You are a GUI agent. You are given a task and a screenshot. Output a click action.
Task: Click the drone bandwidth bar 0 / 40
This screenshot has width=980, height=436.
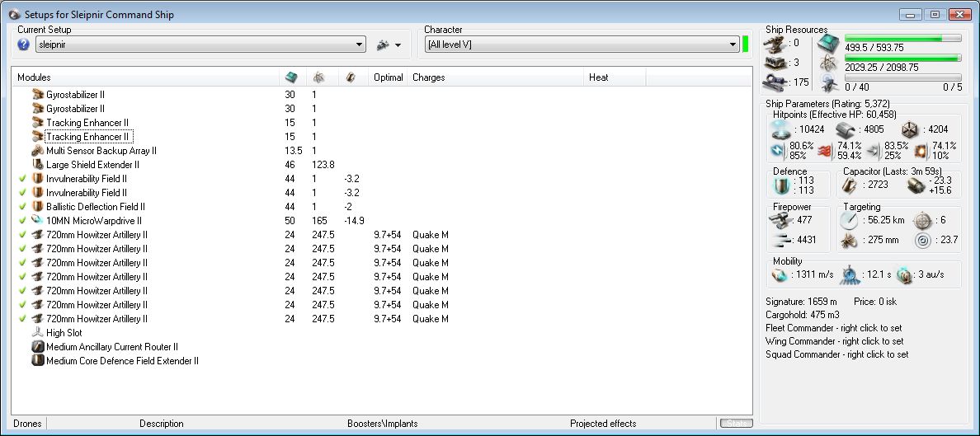(903, 78)
